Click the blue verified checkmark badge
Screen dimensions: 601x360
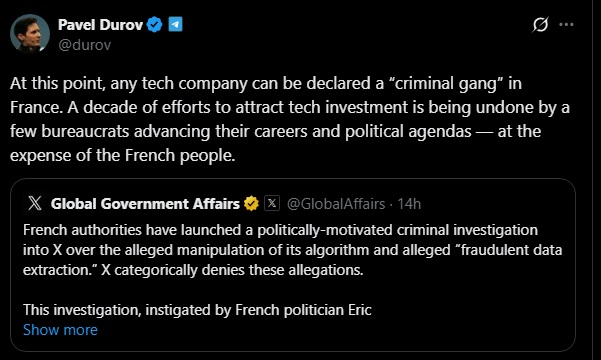154,25
